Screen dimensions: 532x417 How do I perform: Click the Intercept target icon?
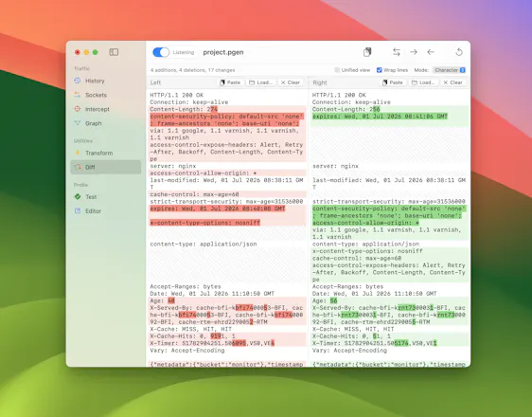click(78, 109)
